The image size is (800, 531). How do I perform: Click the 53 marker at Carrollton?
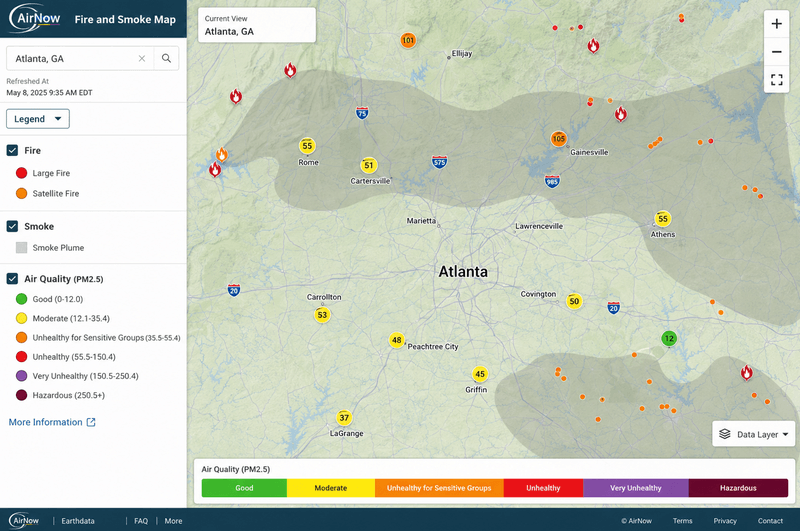click(322, 315)
